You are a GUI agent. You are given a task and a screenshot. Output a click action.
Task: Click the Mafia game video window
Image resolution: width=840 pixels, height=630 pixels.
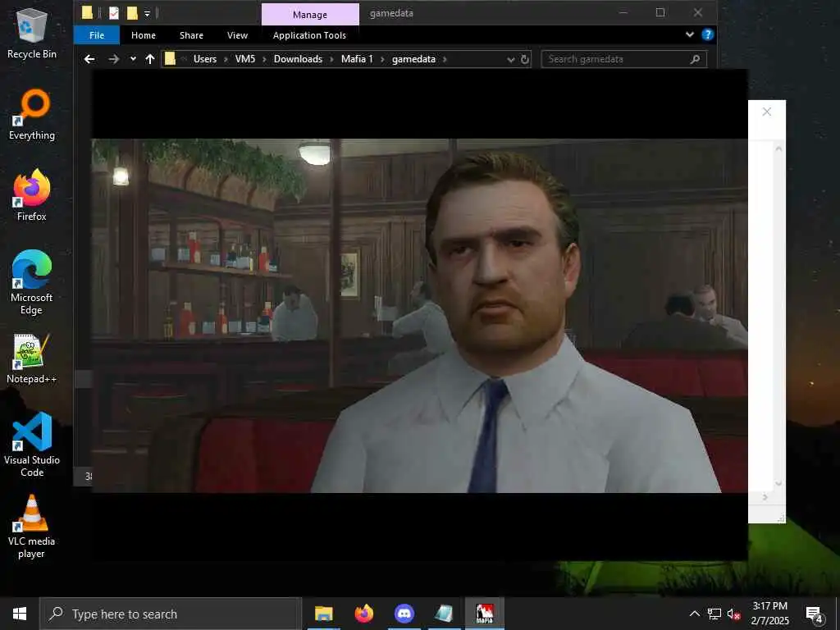pos(419,316)
